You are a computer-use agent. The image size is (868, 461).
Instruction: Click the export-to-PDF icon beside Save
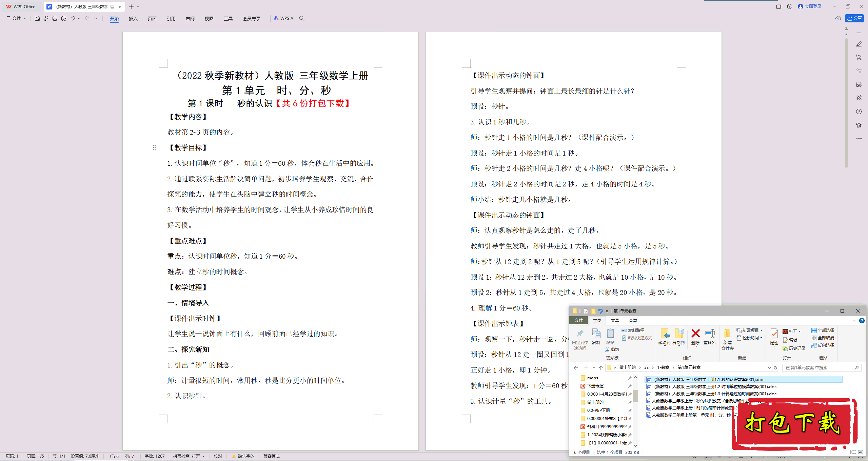pyautogui.click(x=46, y=18)
